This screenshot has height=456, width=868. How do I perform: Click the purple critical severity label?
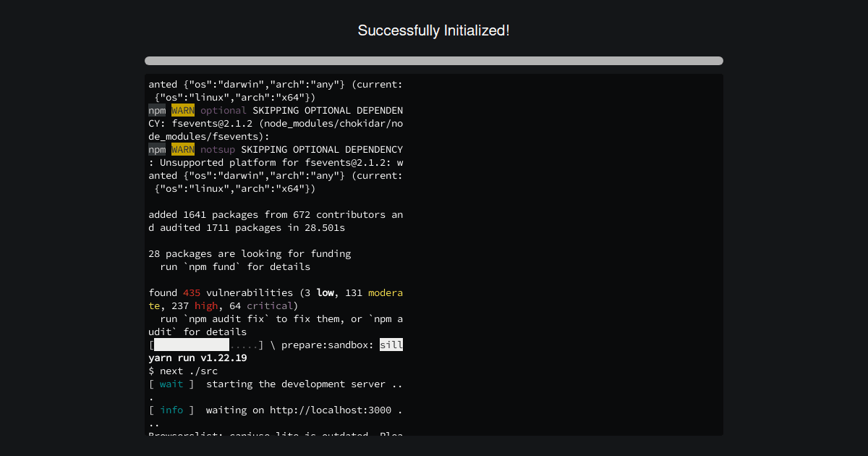click(270, 305)
